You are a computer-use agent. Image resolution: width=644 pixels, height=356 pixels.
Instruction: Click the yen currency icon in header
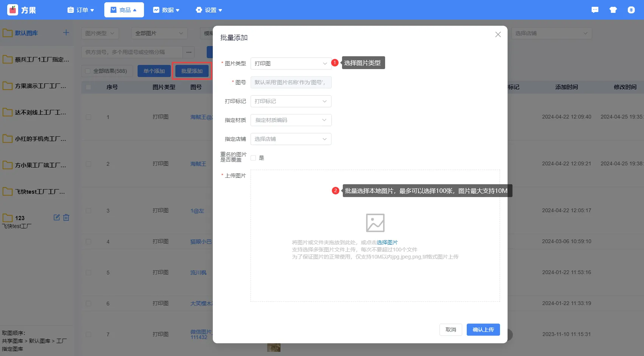point(631,10)
